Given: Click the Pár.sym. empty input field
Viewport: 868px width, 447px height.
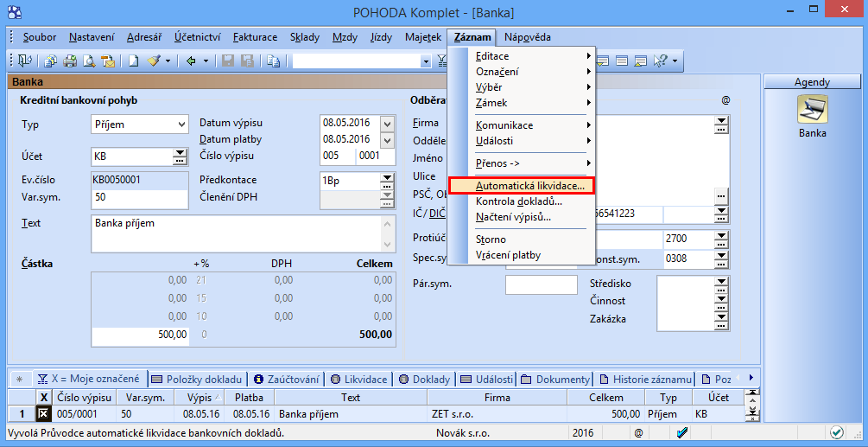Looking at the screenshot, I should (541, 284).
